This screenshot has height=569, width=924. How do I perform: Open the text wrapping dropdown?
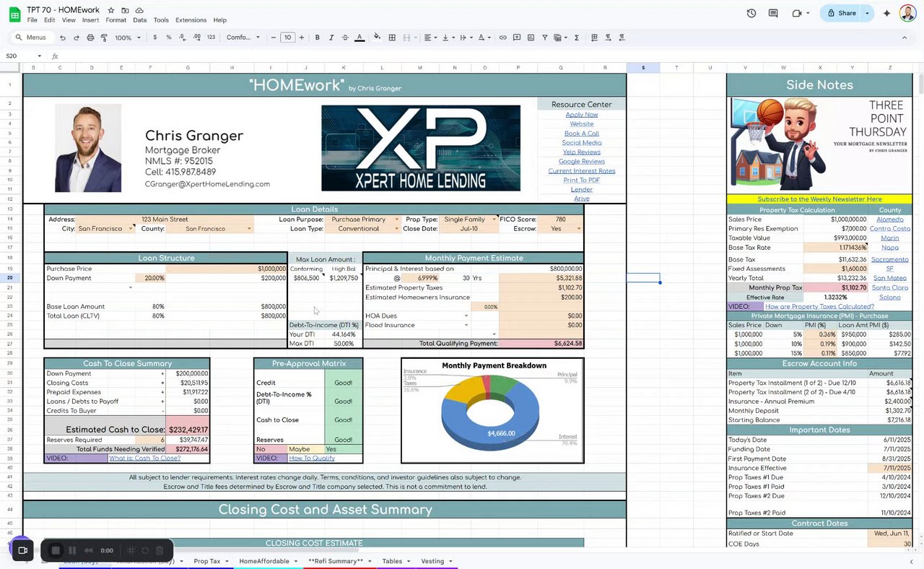pyautogui.click(x=466, y=38)
